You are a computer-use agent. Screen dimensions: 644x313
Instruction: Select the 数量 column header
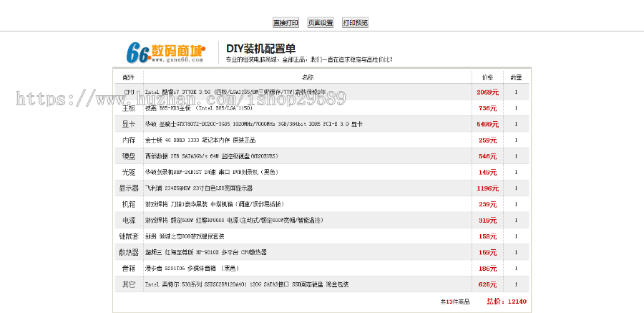[516, 77]
